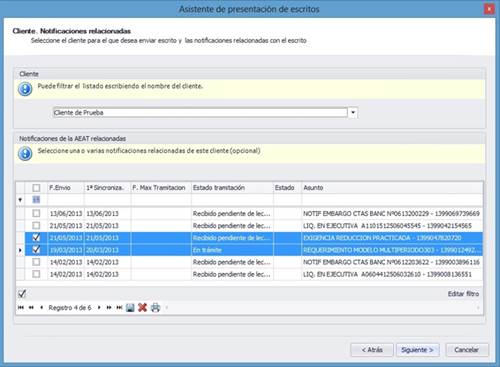Go to next record in navigator
Viewport: 500px width, 367px height.
(x=99, y=307)
